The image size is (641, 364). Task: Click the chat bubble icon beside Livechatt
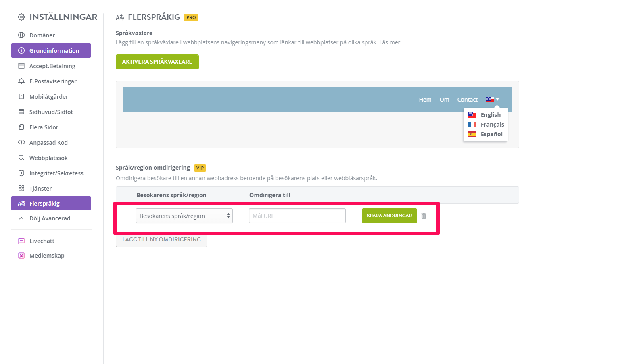coord(21,241)
